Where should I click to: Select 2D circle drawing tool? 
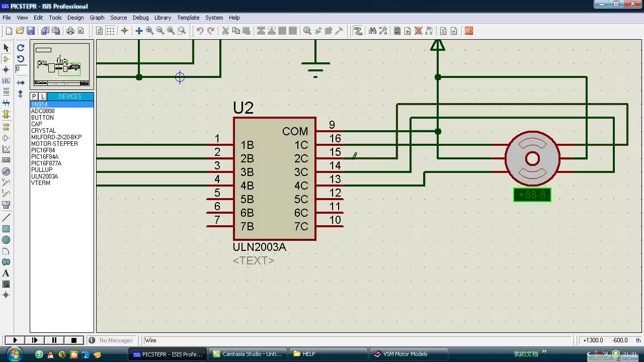6,240
